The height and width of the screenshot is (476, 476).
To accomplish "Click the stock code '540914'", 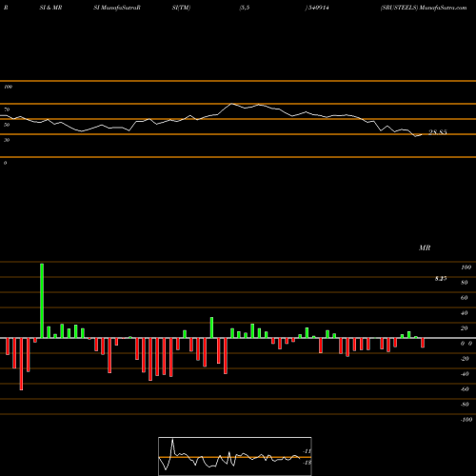I will [318, 8].
